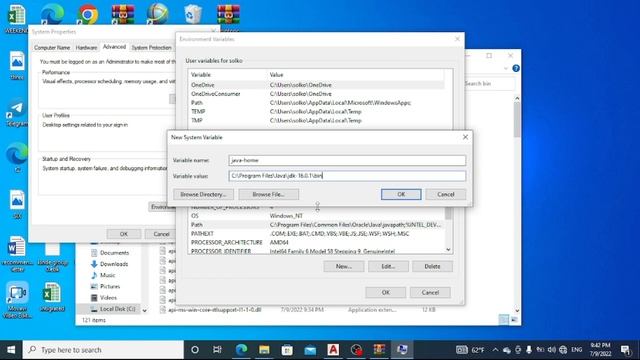Open the Mail app from the taskbar

click(310, 350)
